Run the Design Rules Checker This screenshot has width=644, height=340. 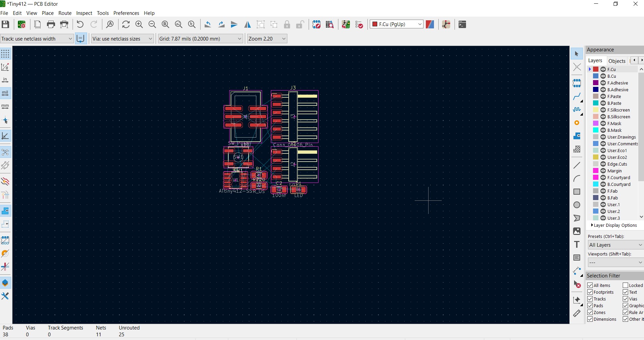point(359,24)
